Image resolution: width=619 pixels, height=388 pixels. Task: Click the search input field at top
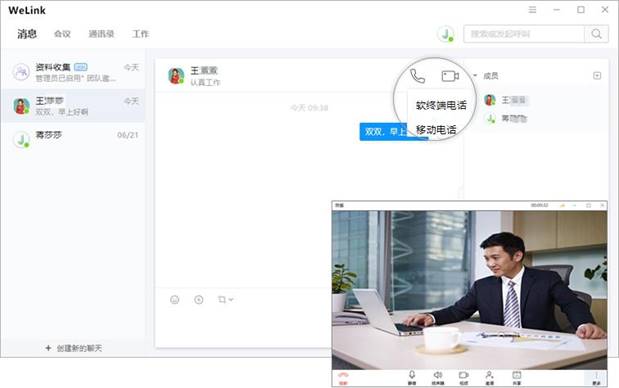coord(524,34)
